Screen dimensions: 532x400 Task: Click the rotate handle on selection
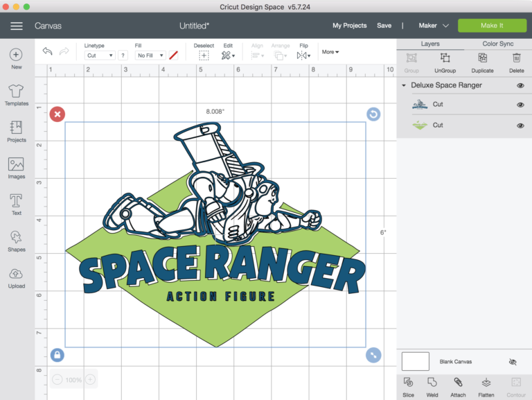click(373, 114)
